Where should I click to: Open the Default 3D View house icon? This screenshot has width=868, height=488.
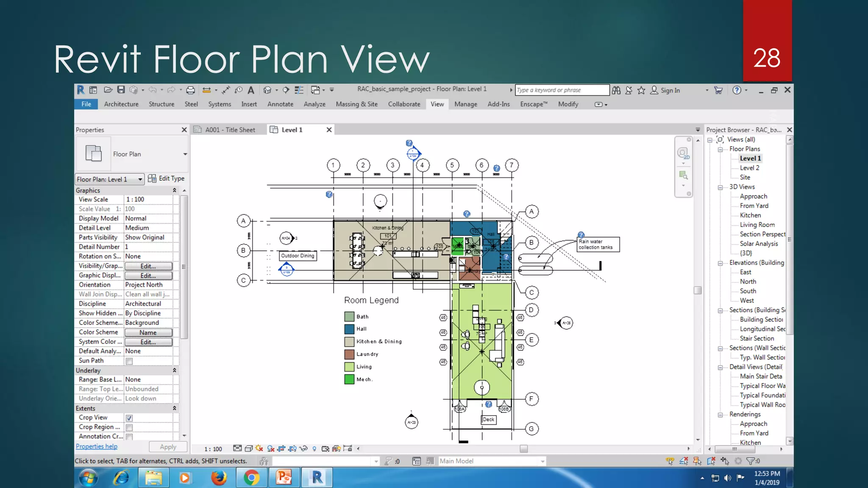click(267, 90)
